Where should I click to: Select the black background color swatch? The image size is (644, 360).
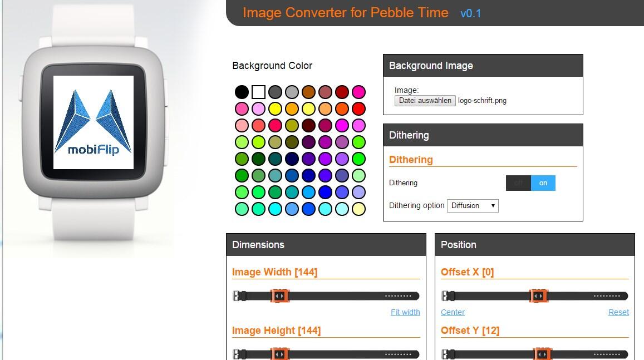click(x=242, y=92)
